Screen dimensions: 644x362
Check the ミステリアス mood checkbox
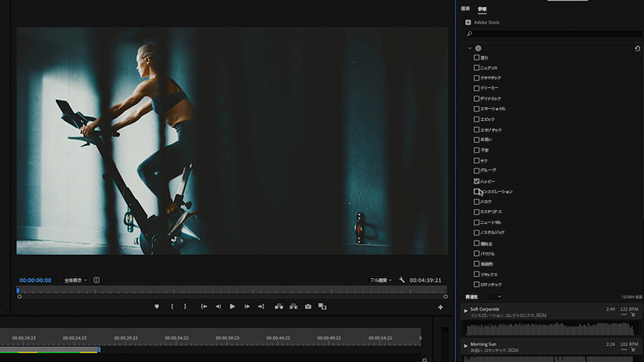(477, 212)
